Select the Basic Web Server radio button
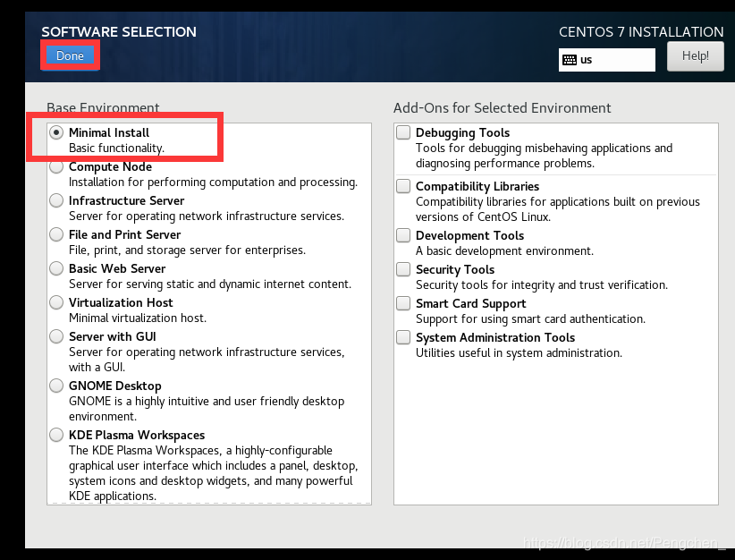 56,268
